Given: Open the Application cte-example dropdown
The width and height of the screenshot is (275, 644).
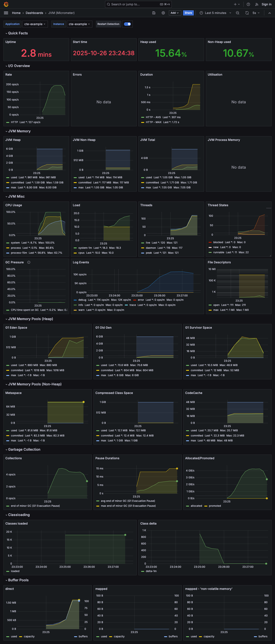Looking at the screenshot, I should [35, 24].
